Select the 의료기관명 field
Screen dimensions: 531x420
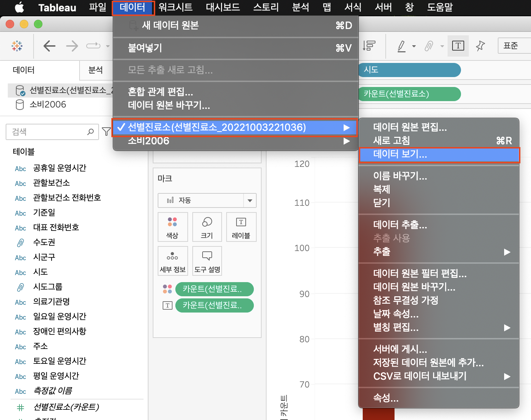pyautogui.click(x=51, y=302)
